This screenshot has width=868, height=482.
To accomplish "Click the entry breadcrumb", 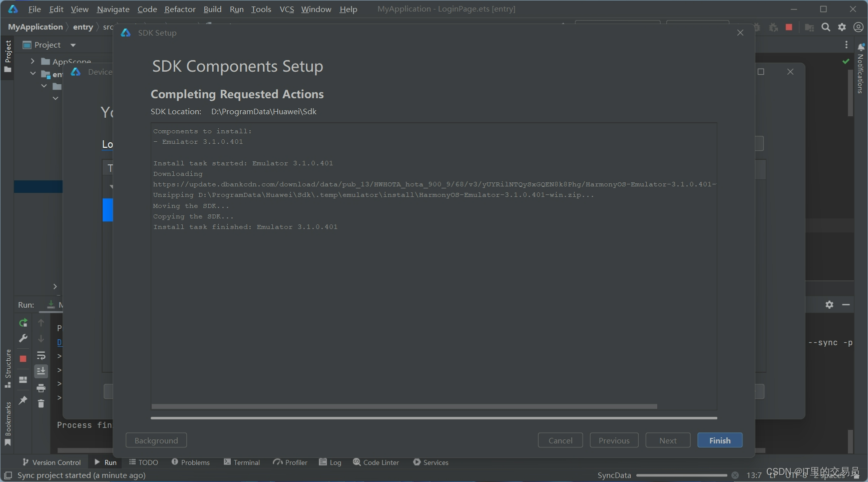I will [83, 27].
